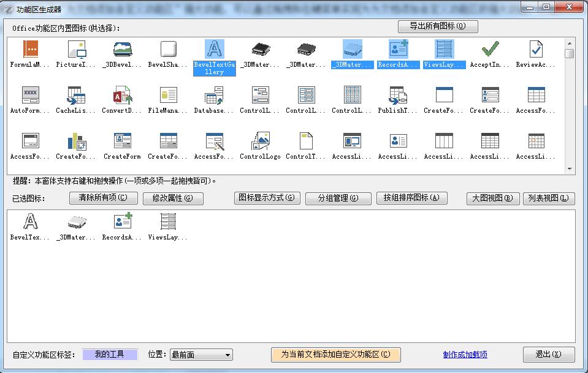
Task: Open the 位置 position dropdown
Action: [x=201, y=355]
